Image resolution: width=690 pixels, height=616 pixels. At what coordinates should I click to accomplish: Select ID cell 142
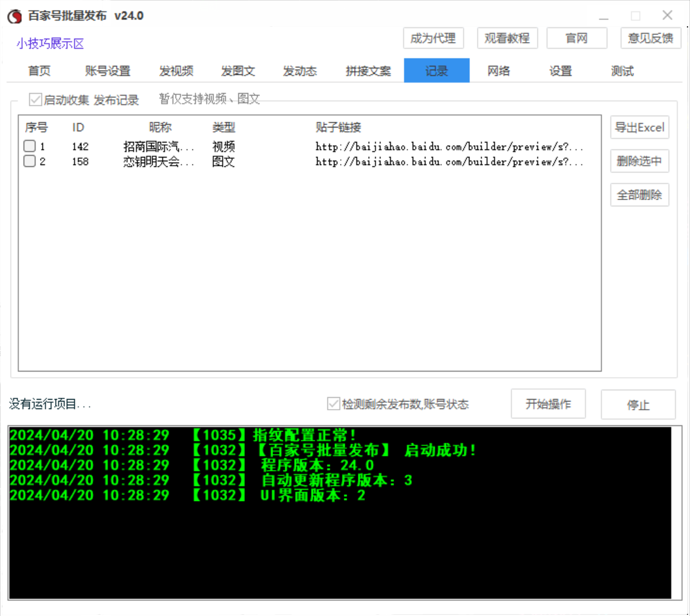click(x=80, y=146)
